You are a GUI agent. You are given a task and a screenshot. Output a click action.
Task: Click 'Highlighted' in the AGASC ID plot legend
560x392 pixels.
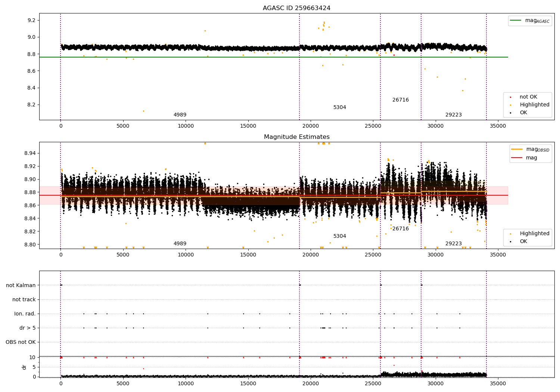point(535,105)
